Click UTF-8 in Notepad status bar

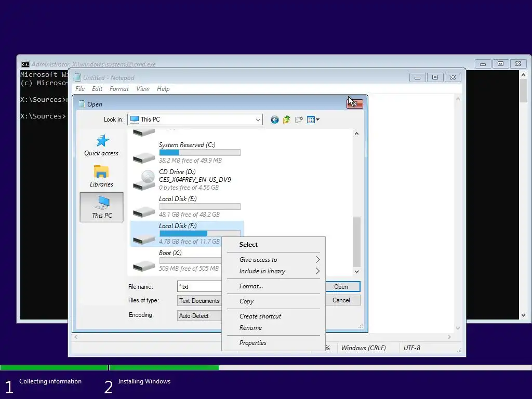[412, 348]
